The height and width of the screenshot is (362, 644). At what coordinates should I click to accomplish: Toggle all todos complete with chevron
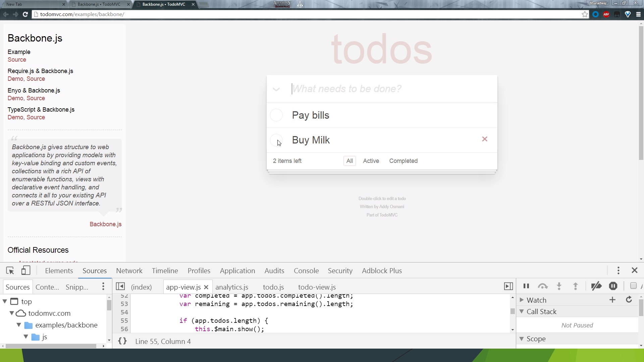tap(276, 89)
